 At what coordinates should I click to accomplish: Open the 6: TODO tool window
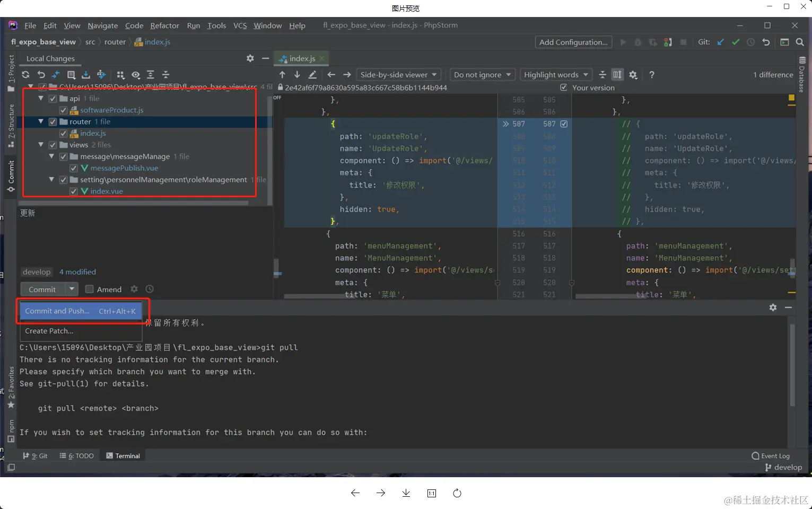coord(77,456)
